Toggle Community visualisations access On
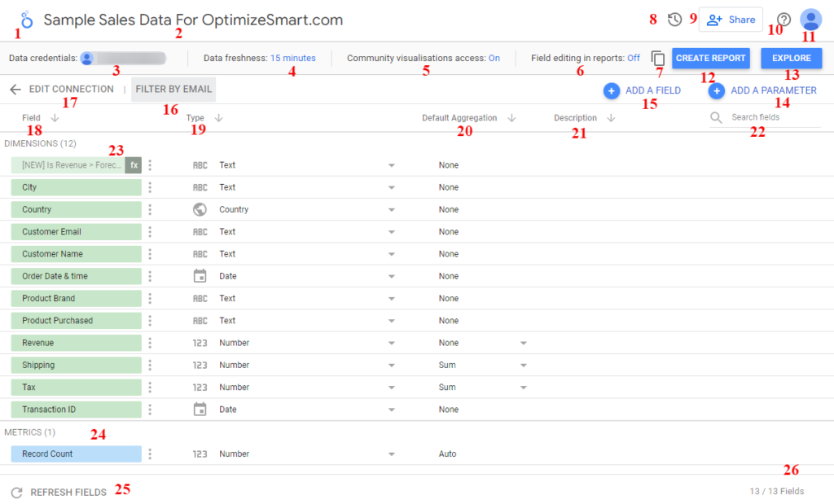 coord(494,59)
